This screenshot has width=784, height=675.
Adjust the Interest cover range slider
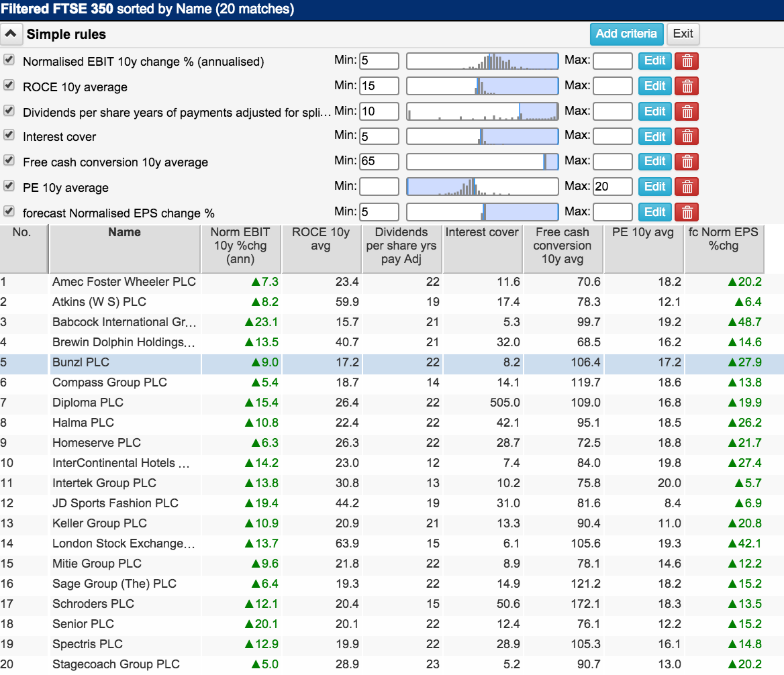click(x=483, y=136)
